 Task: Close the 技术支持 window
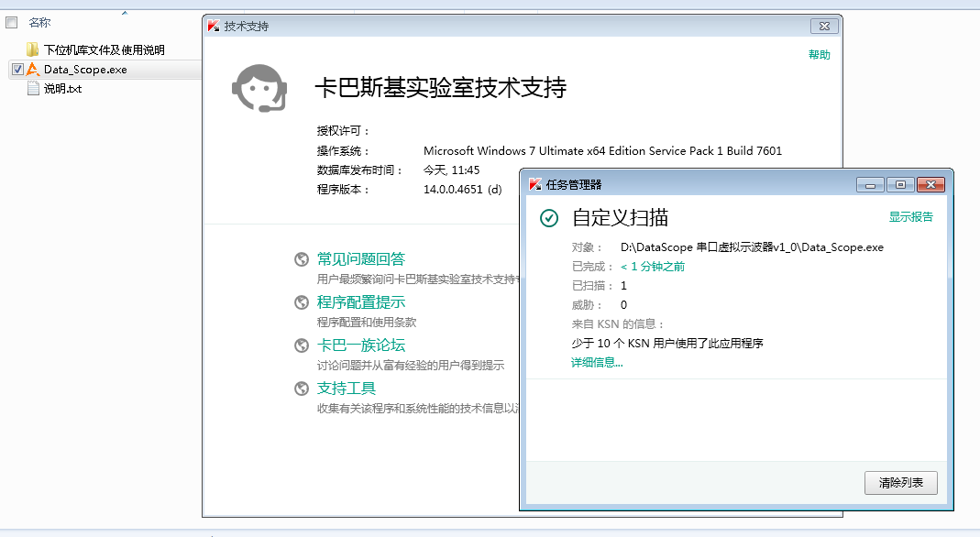(x=824, y=27)
